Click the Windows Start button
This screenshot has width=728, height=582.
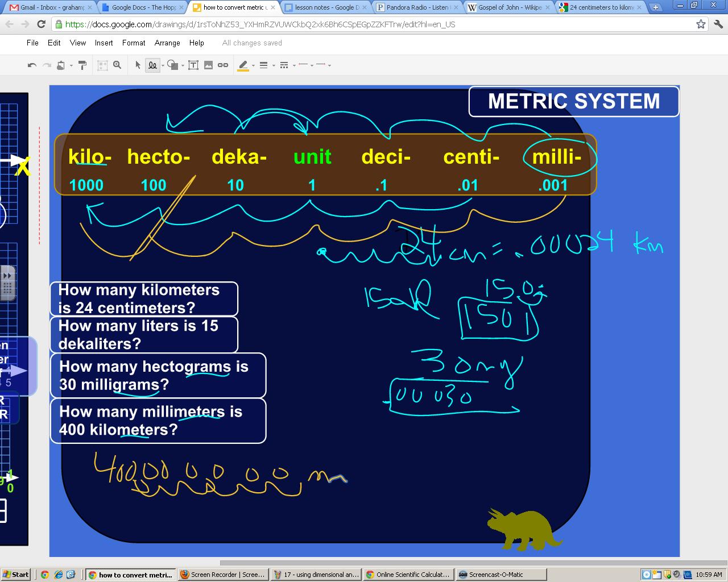pyautogui.click(x=16, y=575)
